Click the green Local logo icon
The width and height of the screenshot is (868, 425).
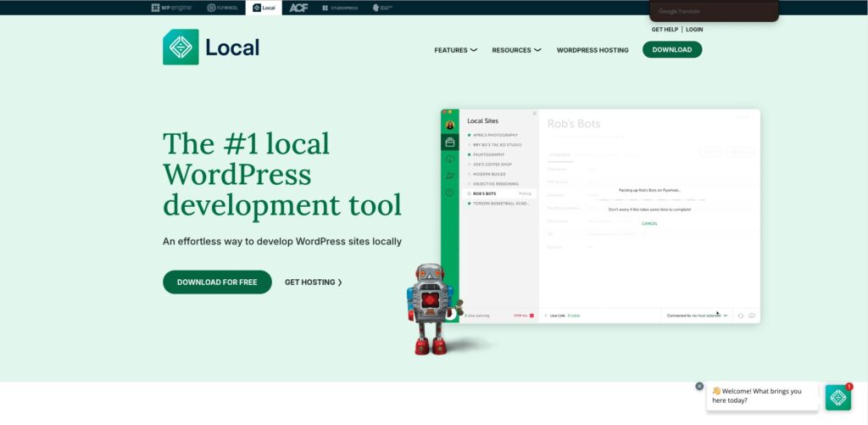(x=181, y=48)
